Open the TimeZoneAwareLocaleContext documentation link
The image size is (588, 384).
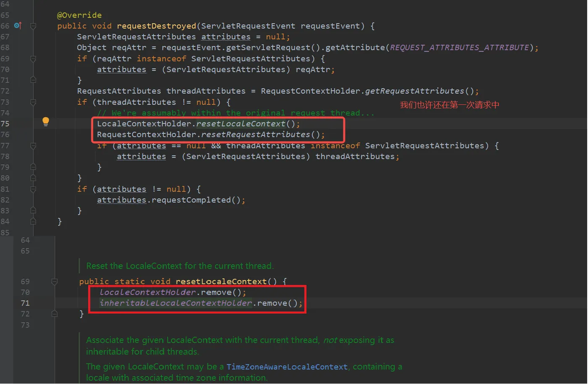(x=287, y=367)
